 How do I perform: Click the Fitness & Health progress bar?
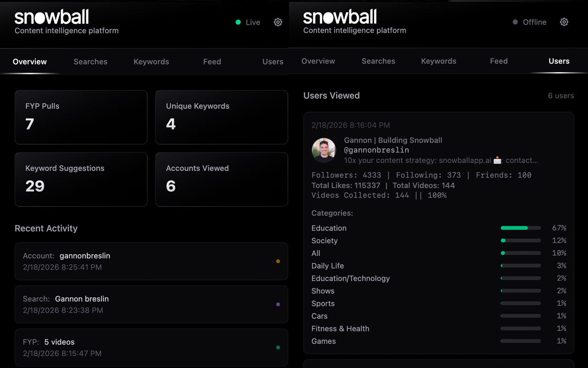coord(520,328)
